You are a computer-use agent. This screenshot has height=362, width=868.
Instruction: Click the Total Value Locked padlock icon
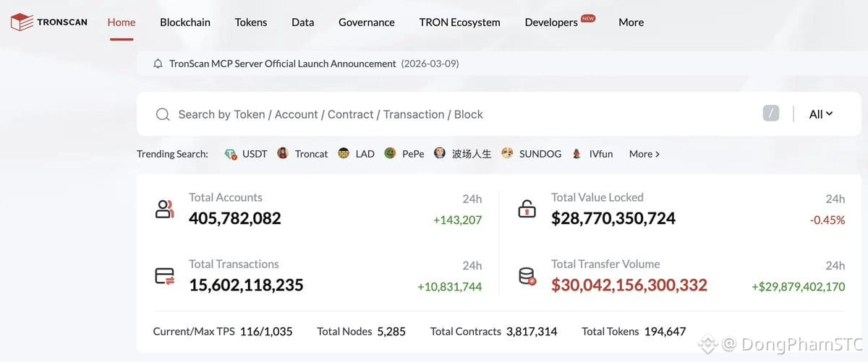pos(527,210)
